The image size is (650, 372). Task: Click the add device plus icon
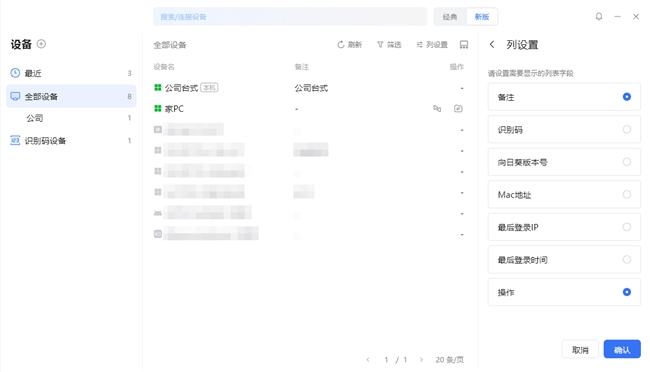(41, 44)
